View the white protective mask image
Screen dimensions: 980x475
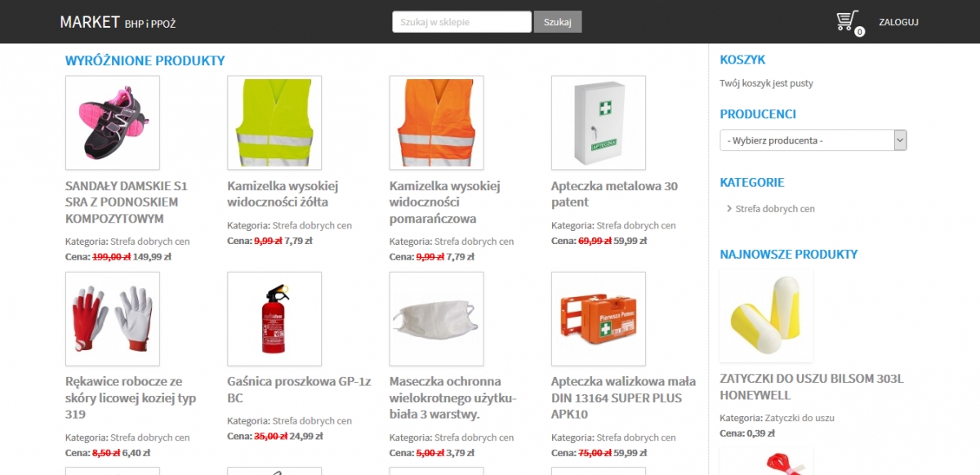(x=437, y=318)
